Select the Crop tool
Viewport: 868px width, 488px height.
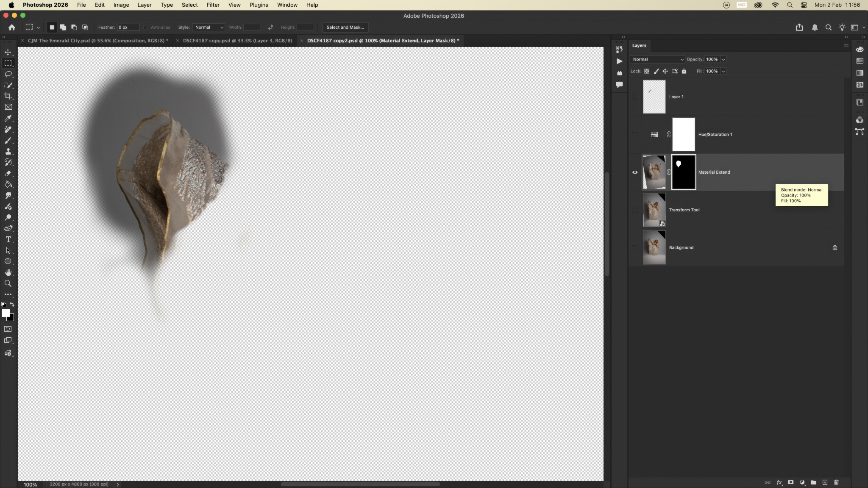pyautogui.click(x=8, y=96)
